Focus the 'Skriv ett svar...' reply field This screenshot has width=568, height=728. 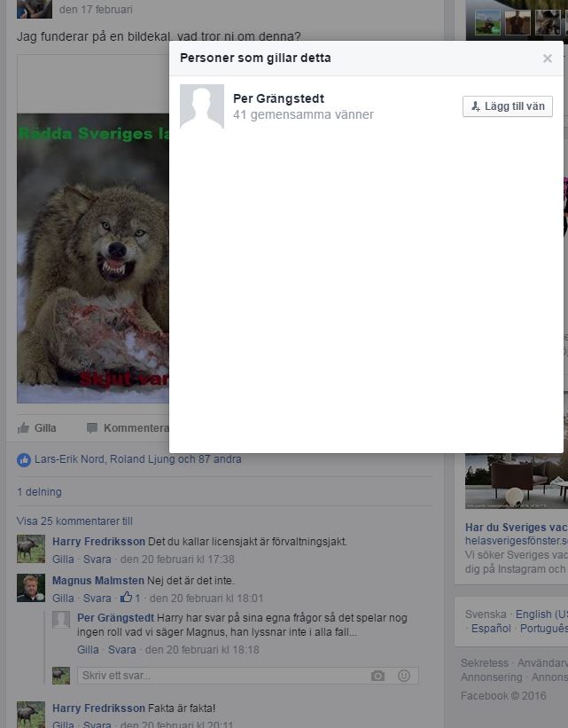tap(222, 676)
